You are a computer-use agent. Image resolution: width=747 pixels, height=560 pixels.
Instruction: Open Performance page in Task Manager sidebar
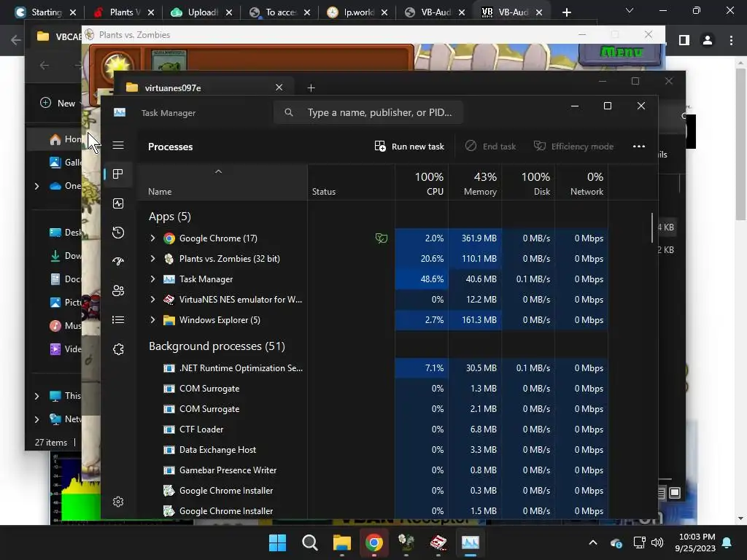click(118, 203)
